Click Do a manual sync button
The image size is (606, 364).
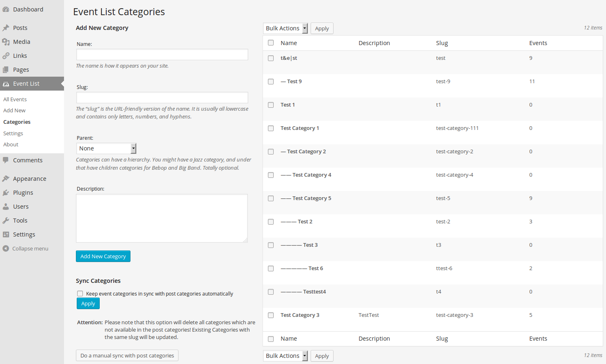pyautogui.click(x=127, y=355)
